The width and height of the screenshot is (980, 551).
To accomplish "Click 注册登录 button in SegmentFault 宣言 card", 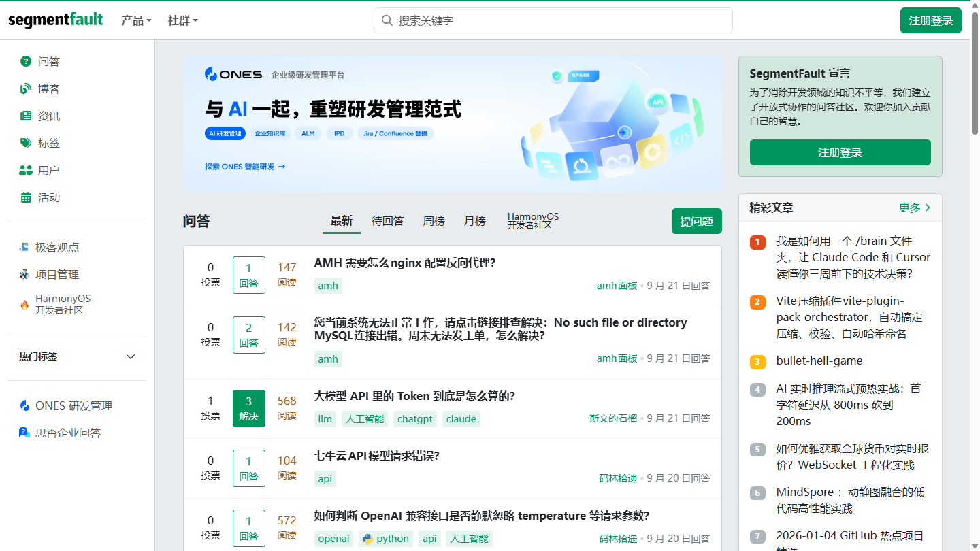I will click(x=840, y=152).
